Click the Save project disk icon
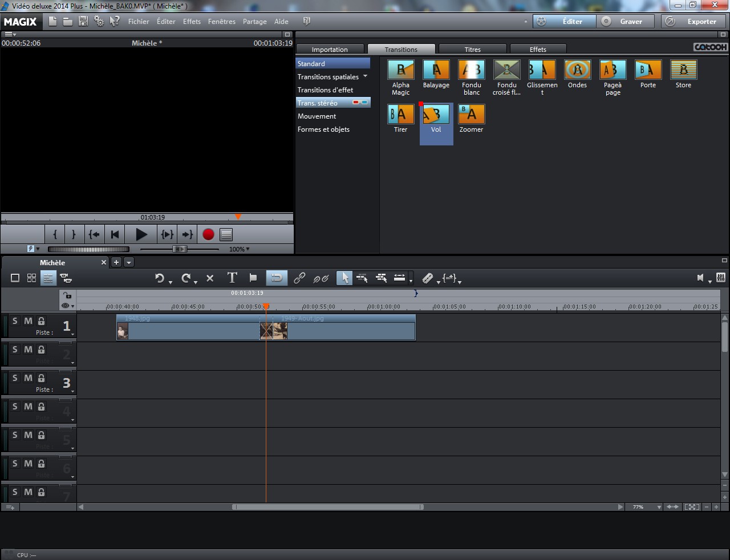Viewport: 730px width, 560px height. tap(83, 22)
